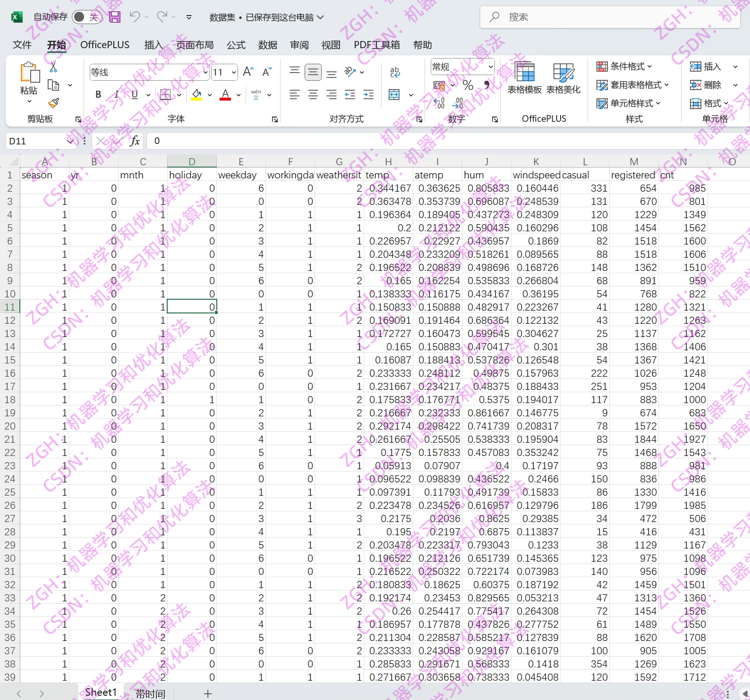This screenshot has width=750, height=700.
Task: Open 条件格式 conditional formatting
Action: click(x=624, y=66)
